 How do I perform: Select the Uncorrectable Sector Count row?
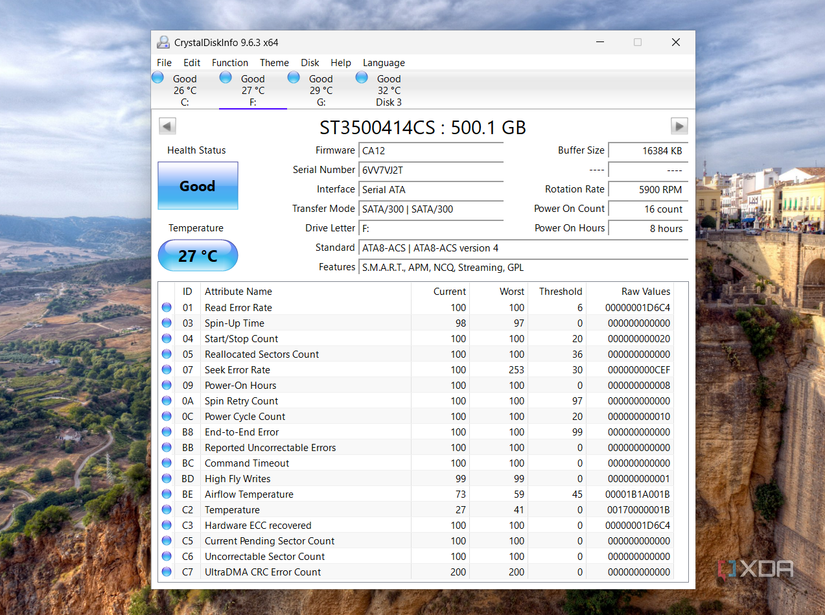point(416,556)
